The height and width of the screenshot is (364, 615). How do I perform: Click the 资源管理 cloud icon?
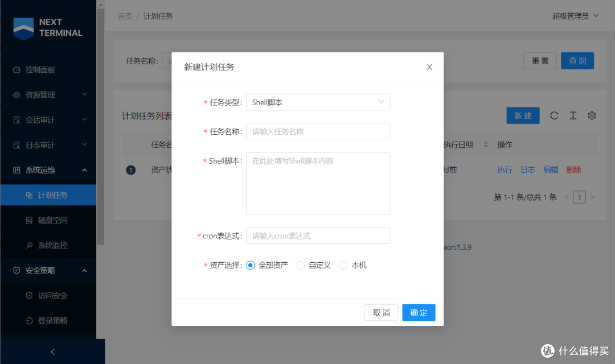[17, 95]
